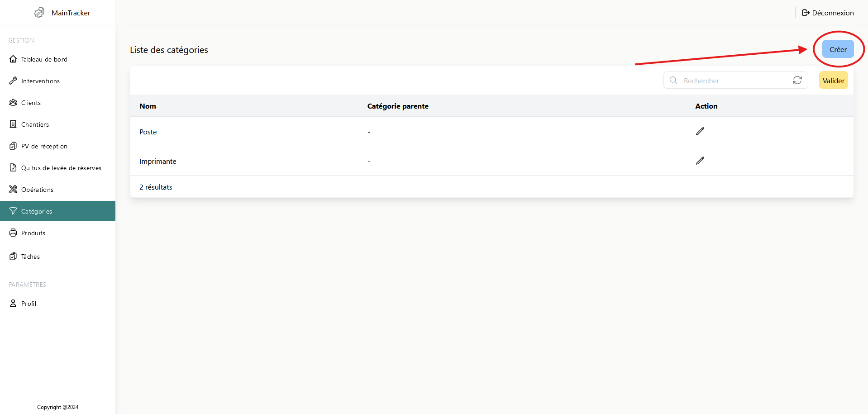Image resolution: width=868 pixels, height=414 pixels.
Task: Click the building icon beside Chantiers
Action: click(13, 124)
